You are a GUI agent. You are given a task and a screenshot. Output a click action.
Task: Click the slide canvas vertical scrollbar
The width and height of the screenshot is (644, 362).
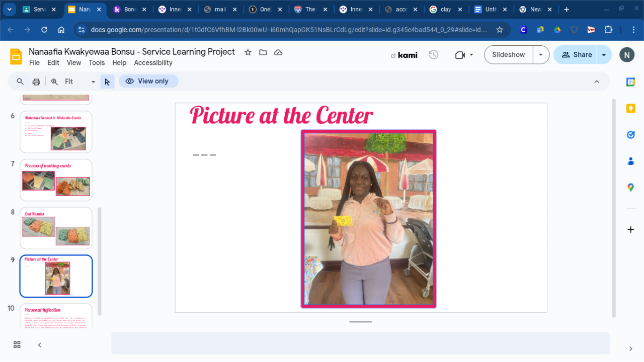click(613, 208)
